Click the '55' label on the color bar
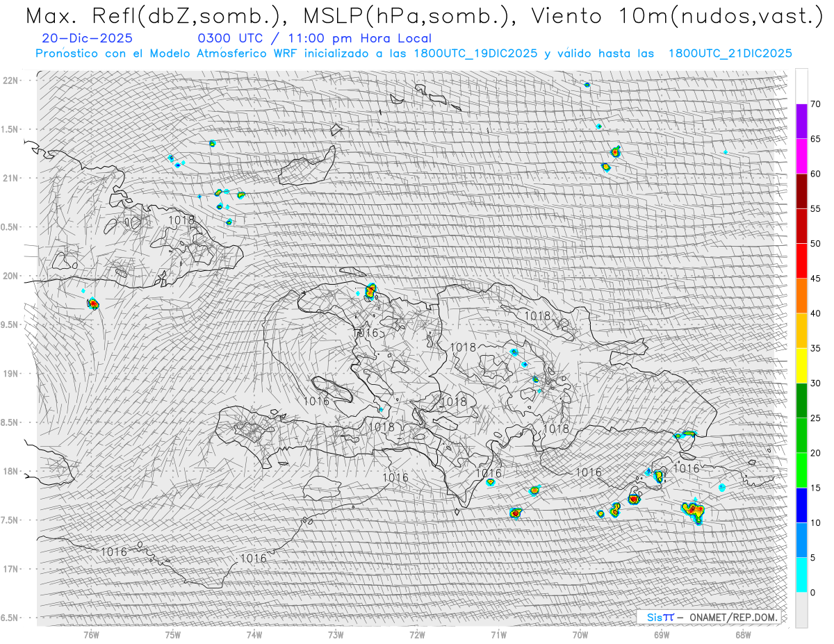The image size is (834, 644). tap(816, 209)
